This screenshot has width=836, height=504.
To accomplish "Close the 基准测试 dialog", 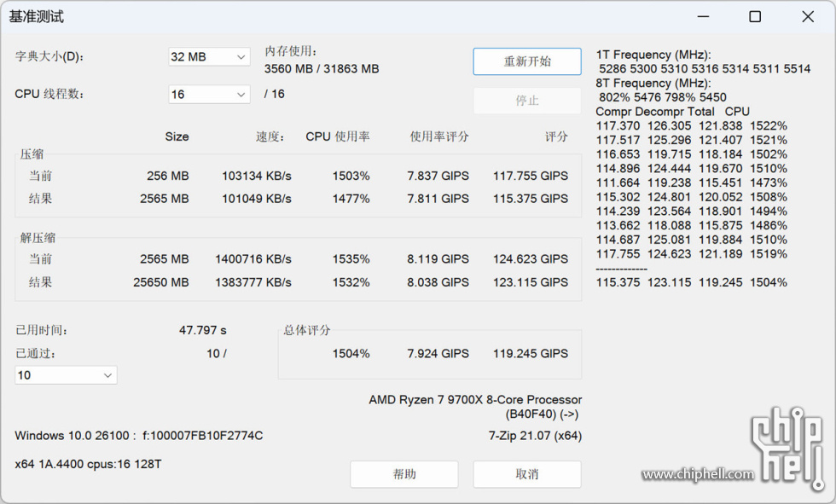I will (807, 17).
